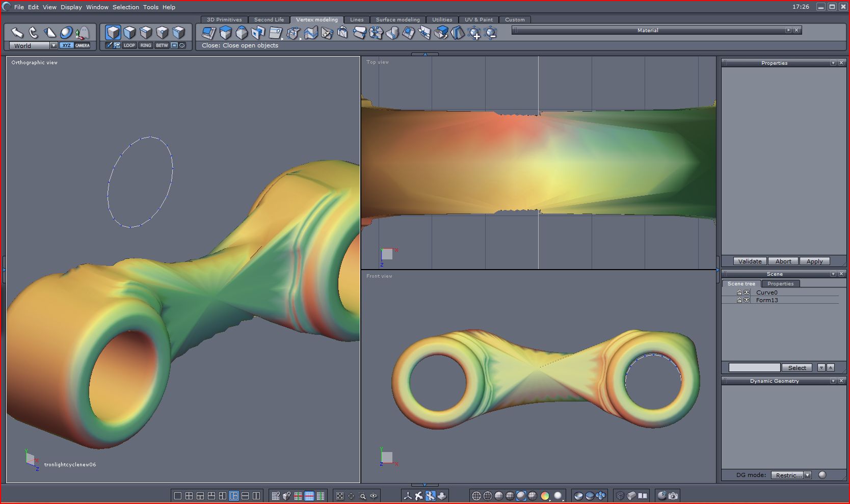
Task: Click the camera snapshot icon
Action: [x=673, y=496]
